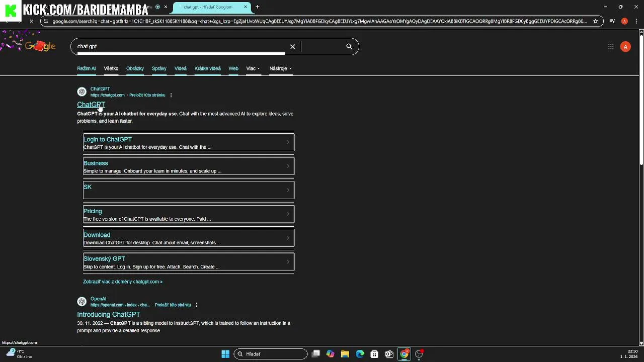Click 'Zobraziť viac z domény chatgpt.com'
The width and height of the screenshot is (644, 362).
tap(123, 282)
